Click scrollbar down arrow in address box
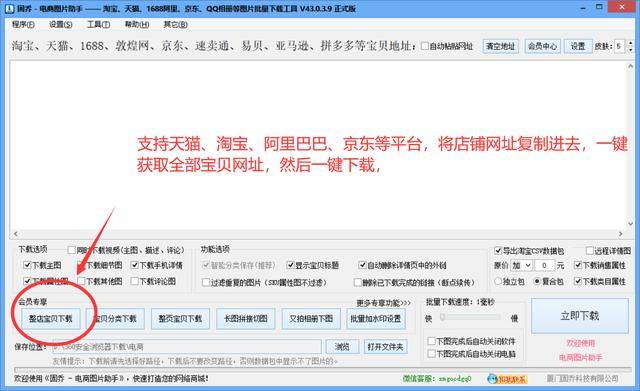The image size is (640, 391). click(x=631, y=224)
